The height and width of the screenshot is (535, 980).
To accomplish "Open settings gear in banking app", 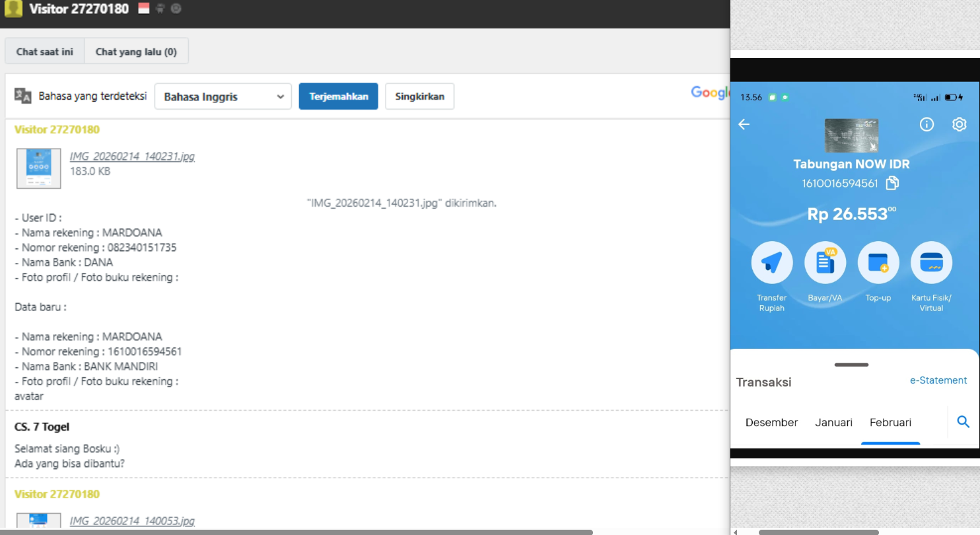I will (x=960, y=124).
